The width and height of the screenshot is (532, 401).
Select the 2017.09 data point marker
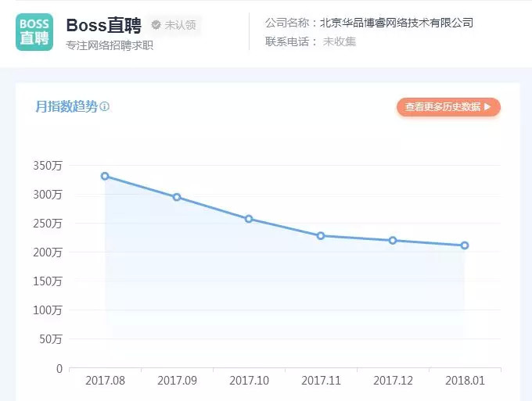coord(177,197)
